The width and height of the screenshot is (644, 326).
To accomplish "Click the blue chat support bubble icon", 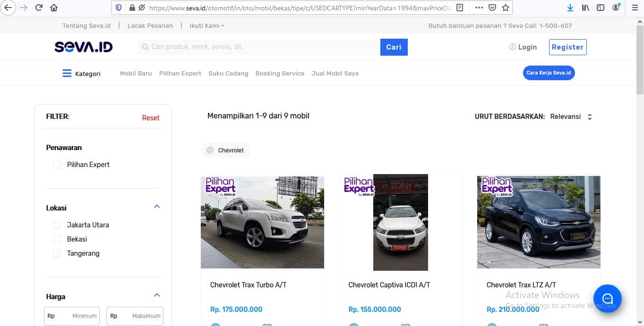I will click(607, 299).
